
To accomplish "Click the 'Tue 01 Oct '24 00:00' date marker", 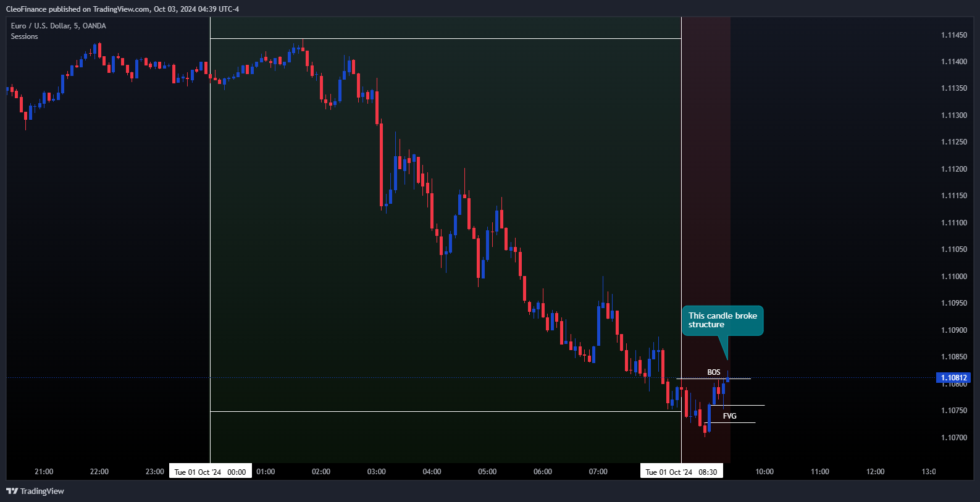I will coord(210,472).
